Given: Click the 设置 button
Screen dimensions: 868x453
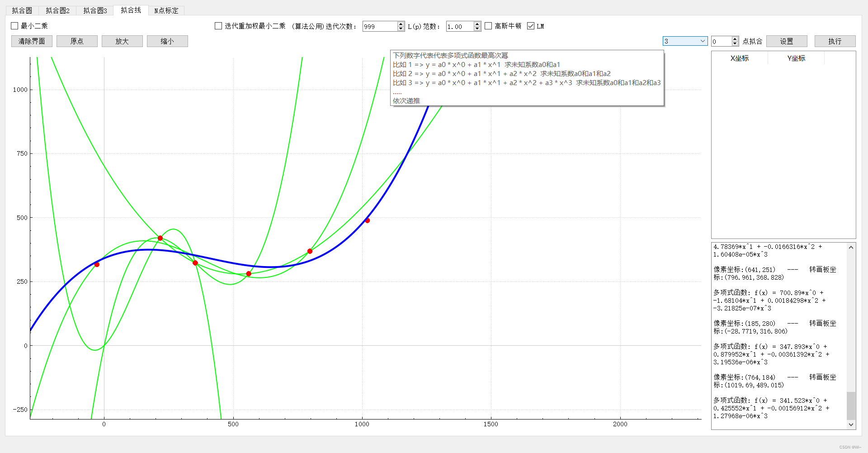Looking at the screenshot, I should tap(787, 41).
